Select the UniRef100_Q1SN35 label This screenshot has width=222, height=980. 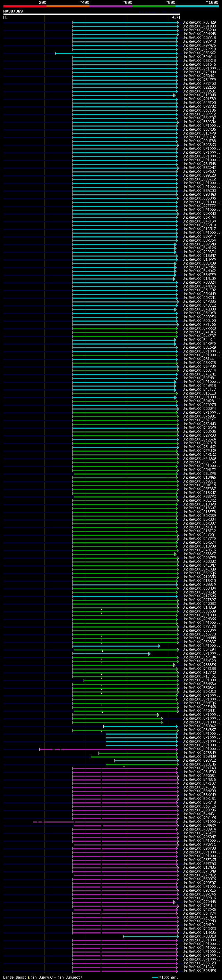(199, 867)
